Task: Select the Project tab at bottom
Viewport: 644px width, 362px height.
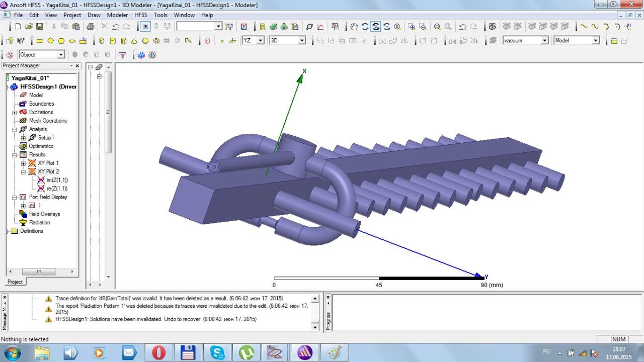Action: 15,282
